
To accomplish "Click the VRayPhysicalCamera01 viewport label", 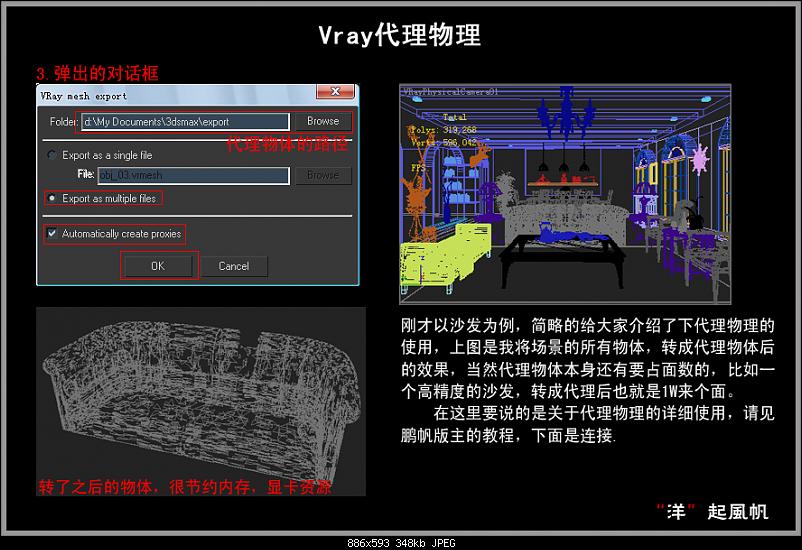I will [x=450, y=92].
